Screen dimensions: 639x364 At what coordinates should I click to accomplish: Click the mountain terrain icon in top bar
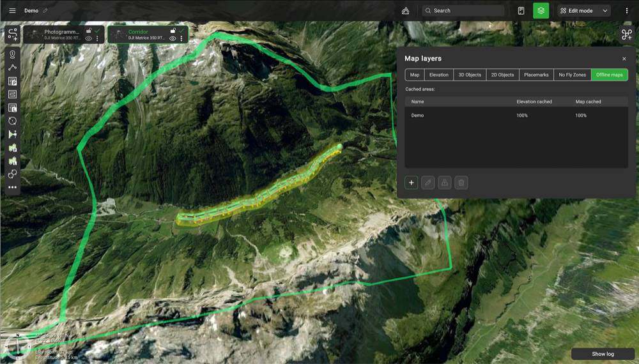(x=405, y=11)
